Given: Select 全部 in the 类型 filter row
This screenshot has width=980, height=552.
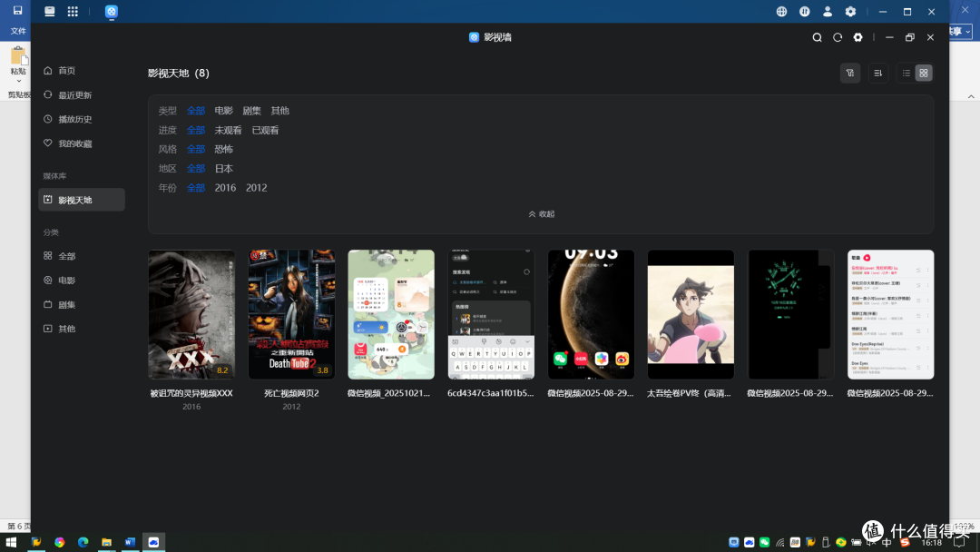Looking at the screenshot, I should coord(196,111).
